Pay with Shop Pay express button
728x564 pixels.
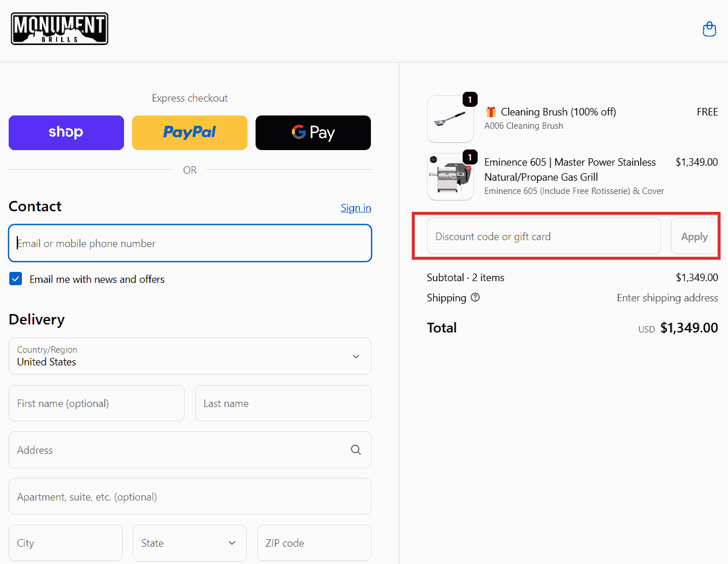tap(66, 133)
